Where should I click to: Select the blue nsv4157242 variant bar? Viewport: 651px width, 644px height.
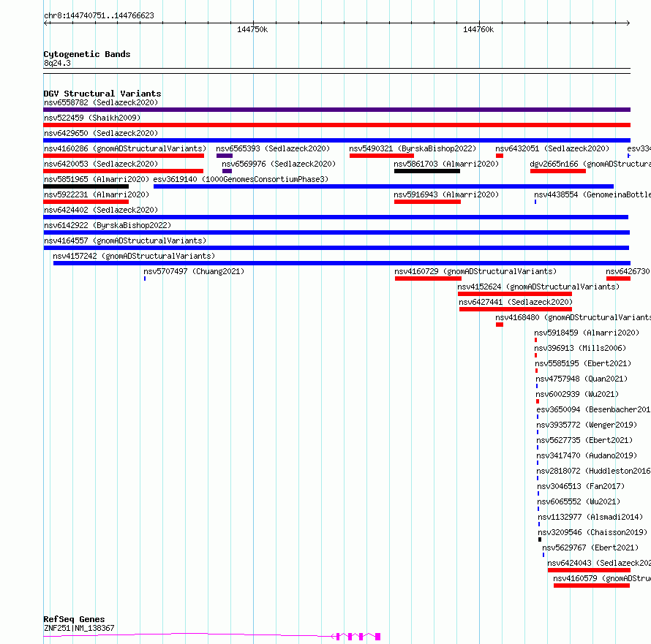point(342,263)
